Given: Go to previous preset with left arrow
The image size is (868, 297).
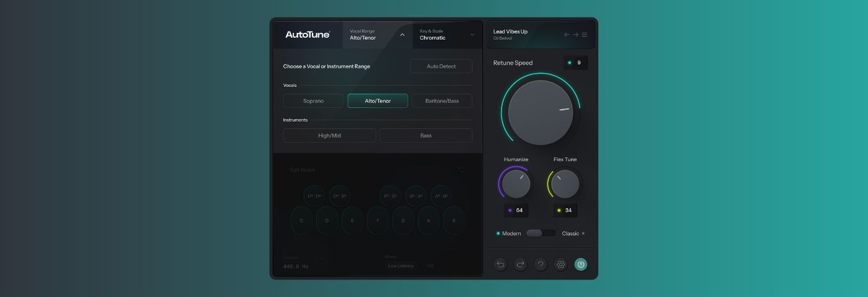Looking at the screenshot, I should (x=567, y=35).
